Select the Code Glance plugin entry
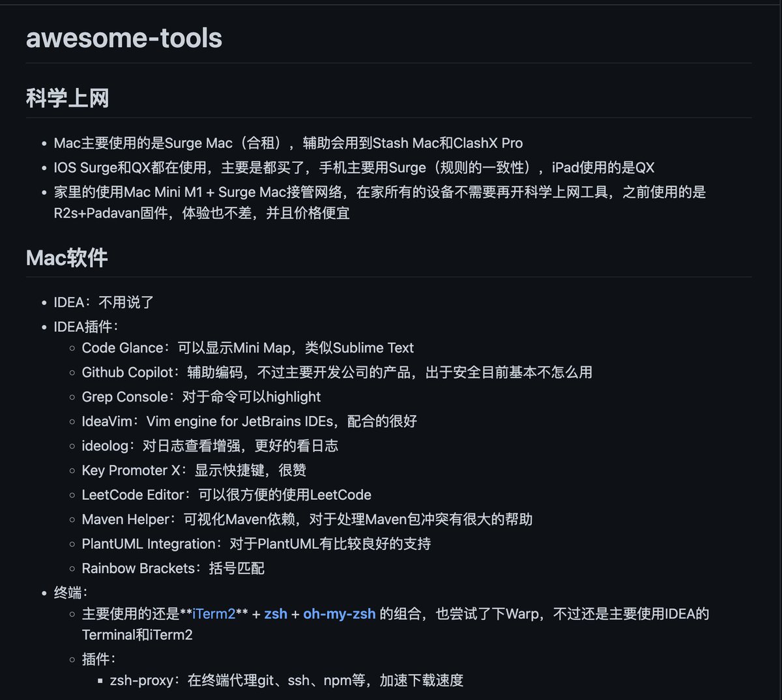Image resolution: width=782 pixels, height=700 pixels. (x=248, y=347)
